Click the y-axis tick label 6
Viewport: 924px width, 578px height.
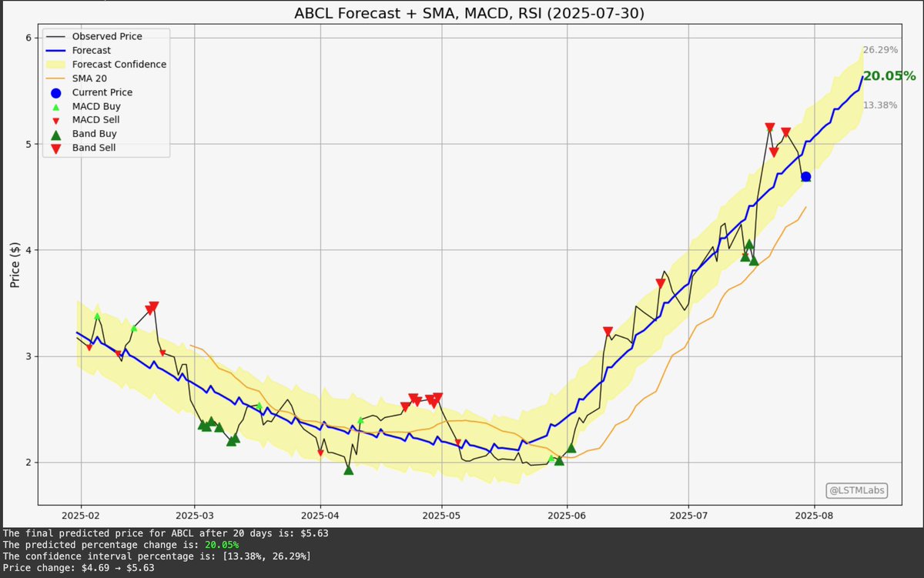tap(28, 38)
